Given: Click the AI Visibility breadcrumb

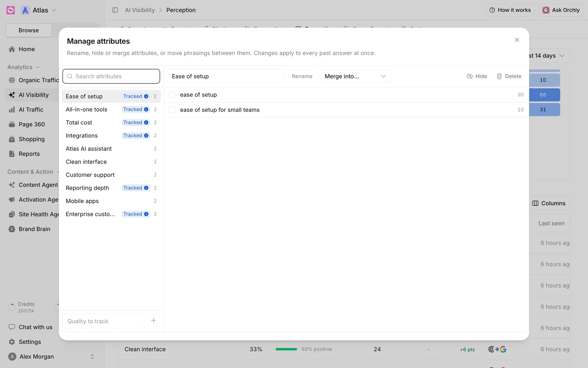Looking at the screenshot, I should tap(140, 10).
